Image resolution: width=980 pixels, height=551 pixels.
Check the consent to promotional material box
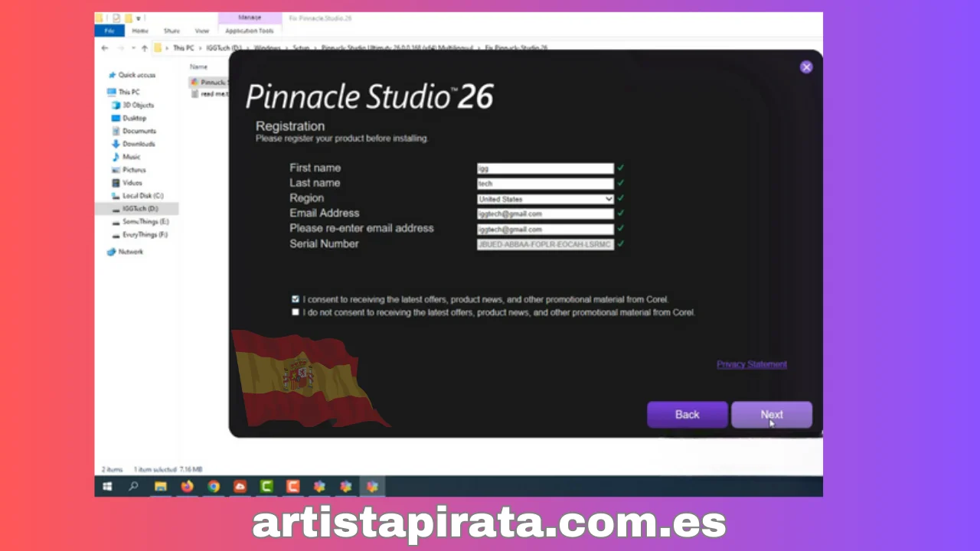pos(296,299)
